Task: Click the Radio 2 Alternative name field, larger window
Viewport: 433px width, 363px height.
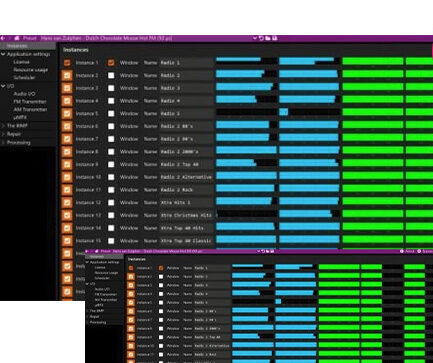Action: point(186,177)
